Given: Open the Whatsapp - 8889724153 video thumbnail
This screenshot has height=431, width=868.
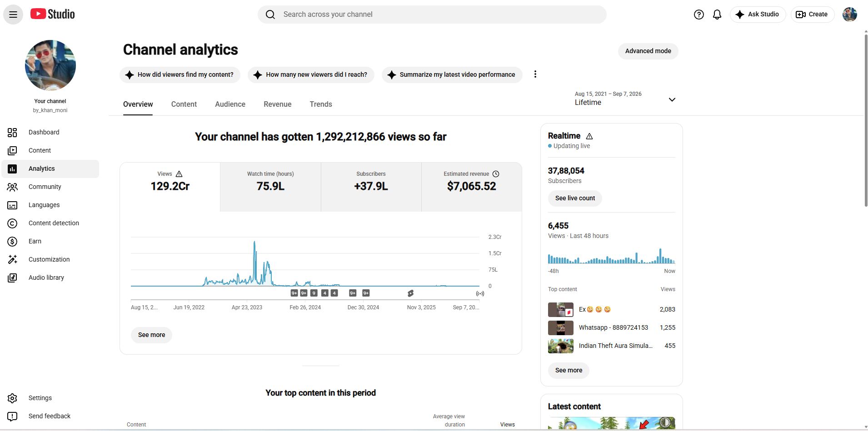Looking at the screenshot, I should pyautogui.click(x=560, y=327).
